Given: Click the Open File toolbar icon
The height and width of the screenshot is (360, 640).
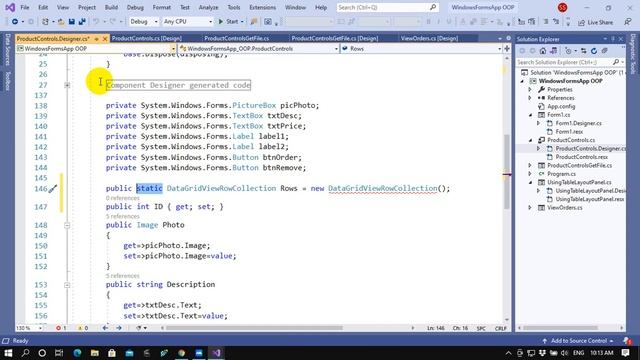Looking at the screenshot, I should 61,22.
